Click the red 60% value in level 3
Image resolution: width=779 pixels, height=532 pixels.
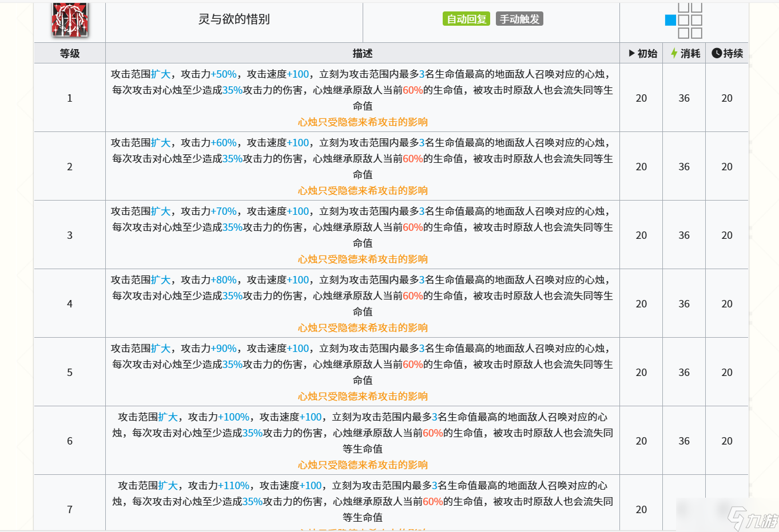pyautogui.click(x=414, y=227)
